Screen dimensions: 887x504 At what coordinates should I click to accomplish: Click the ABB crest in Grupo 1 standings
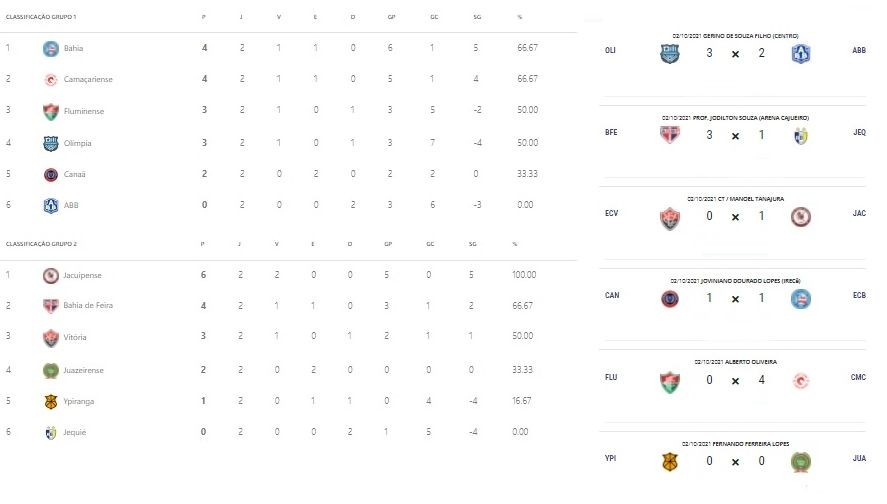[50, 205]
